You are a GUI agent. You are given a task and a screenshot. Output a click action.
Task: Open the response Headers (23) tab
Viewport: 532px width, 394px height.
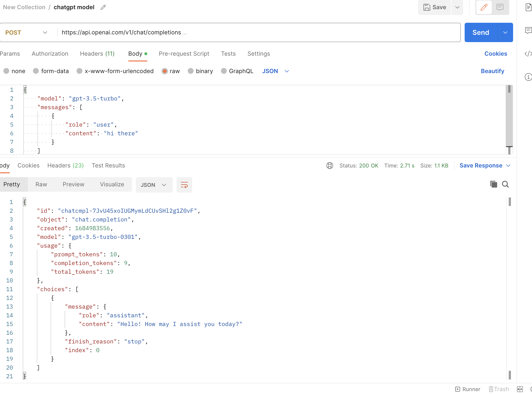pyautogui.click(x=65, y=166)
